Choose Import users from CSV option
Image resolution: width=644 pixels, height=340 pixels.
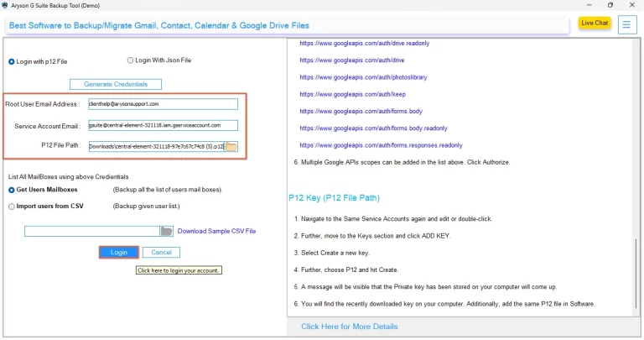pyautogui.click(x=12, y=207)
